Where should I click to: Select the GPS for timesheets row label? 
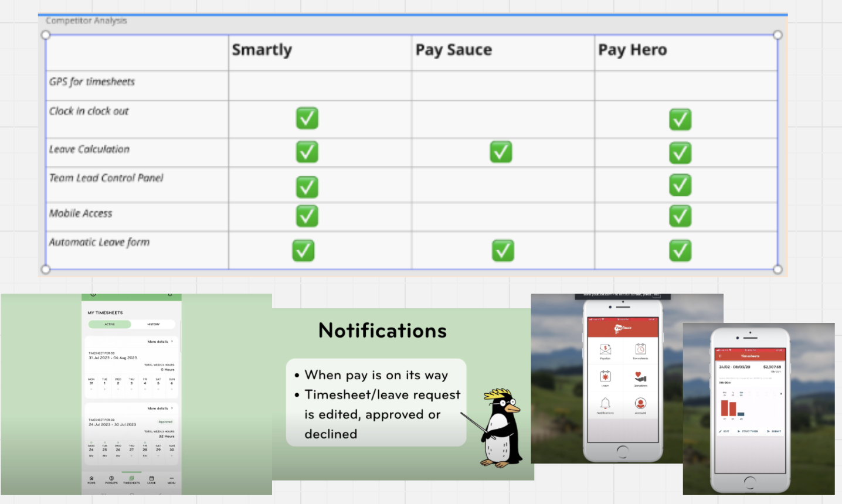(92, 81)
